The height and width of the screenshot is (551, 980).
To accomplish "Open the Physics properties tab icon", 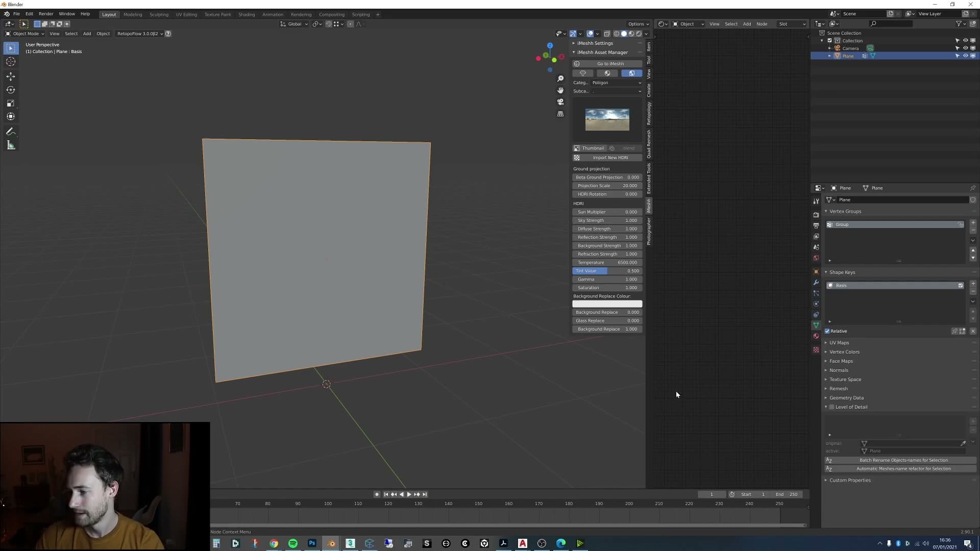I will (x=816, y=304).
